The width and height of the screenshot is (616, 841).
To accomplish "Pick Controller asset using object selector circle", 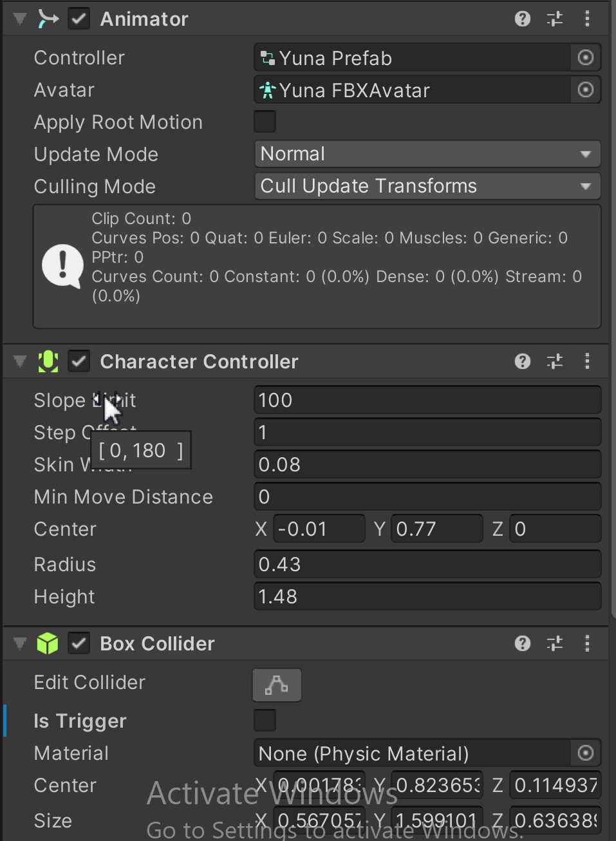I will pos(586,58).
